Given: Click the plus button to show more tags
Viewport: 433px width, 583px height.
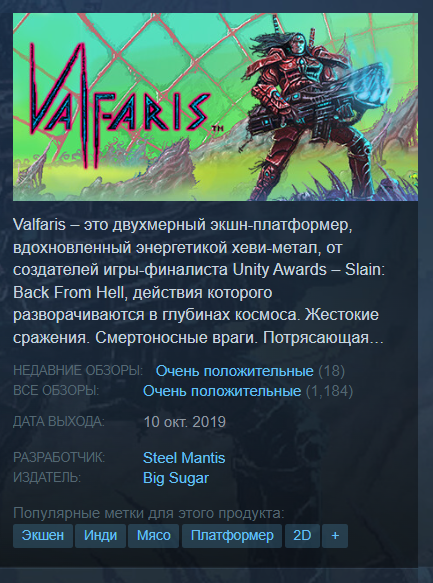Looking at the screenshot, I should pos(335,536).
